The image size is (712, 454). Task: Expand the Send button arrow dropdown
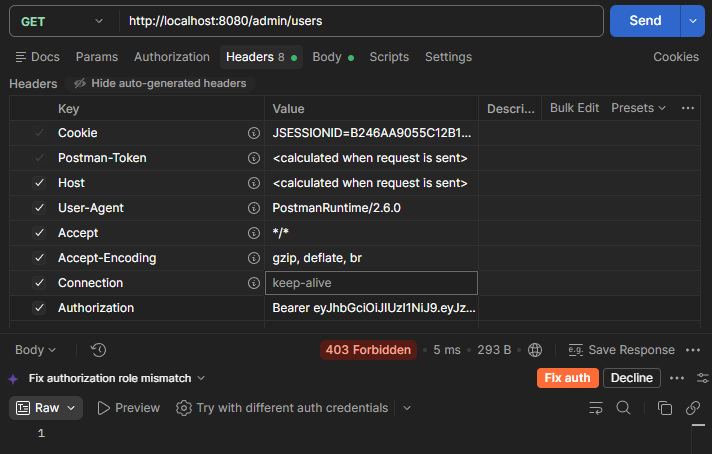(692, 21)
